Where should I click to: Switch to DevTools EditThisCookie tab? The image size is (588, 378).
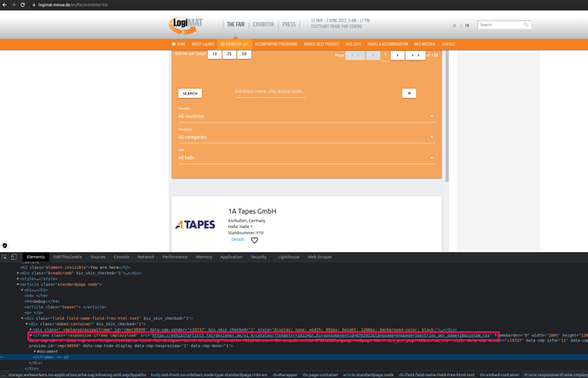pyautogui.click(x=67, y=257)
